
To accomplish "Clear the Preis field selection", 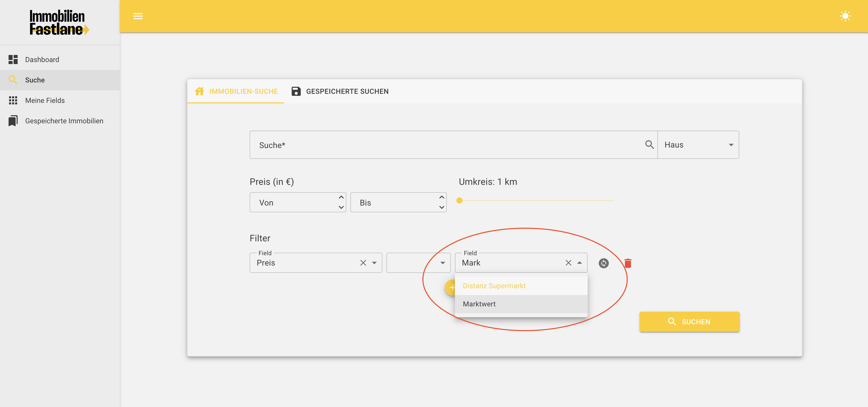I will [x=363, y=263].
